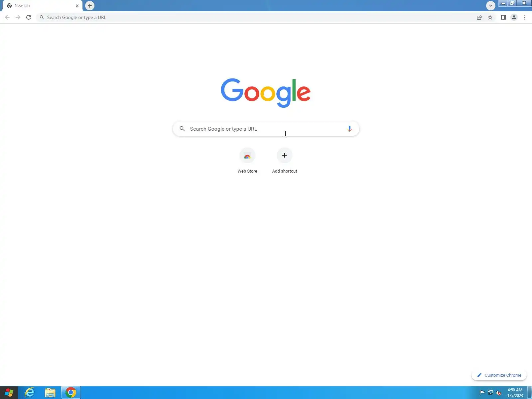
Task: Open the taskbar clock and date
Action: click(515, 393)
